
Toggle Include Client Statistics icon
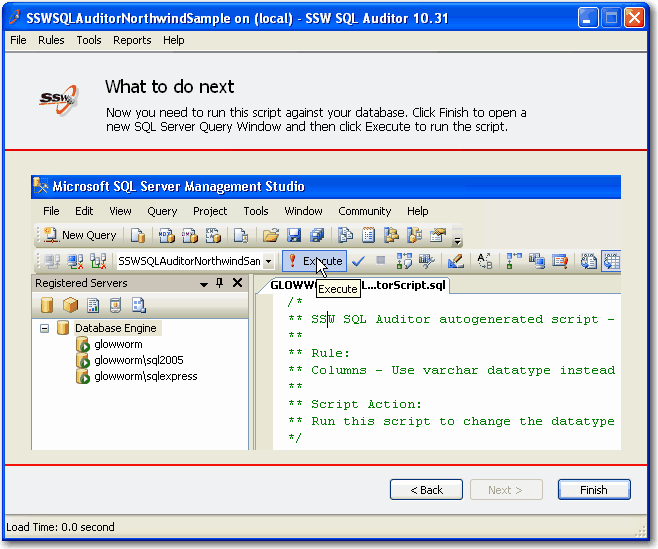click(x=537, y=261)
